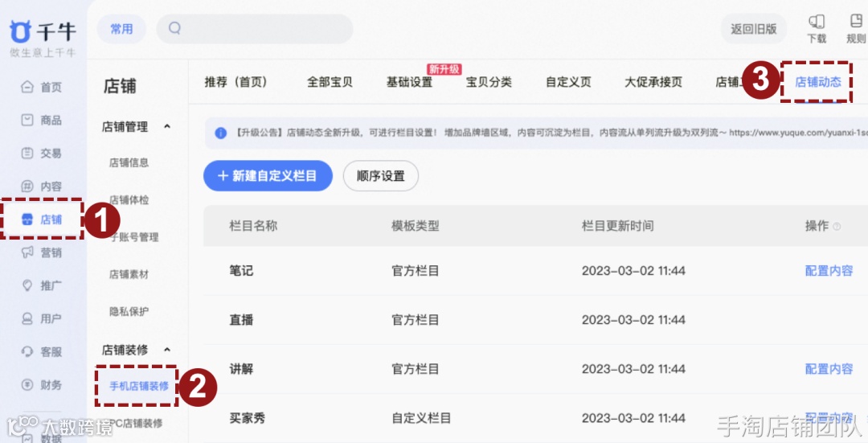Screen dimensions: 868x443
Task: Open 店铺素材 submenu item
Action: point(129,274)
